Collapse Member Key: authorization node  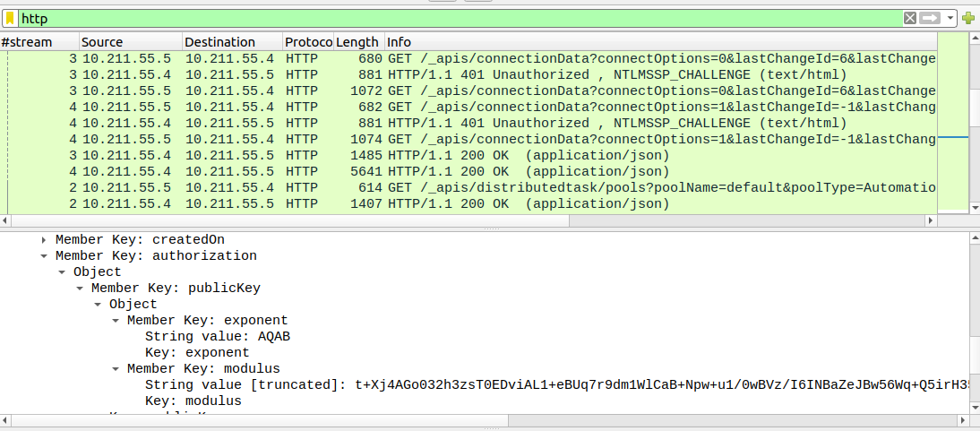click(x=43, y=256)
